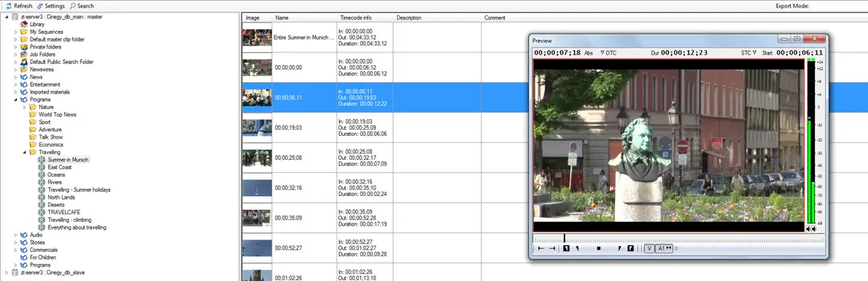The width and height of the screenshot is (868, 281).
Task: Click the Commercials node
Action: tap(44, 250)
